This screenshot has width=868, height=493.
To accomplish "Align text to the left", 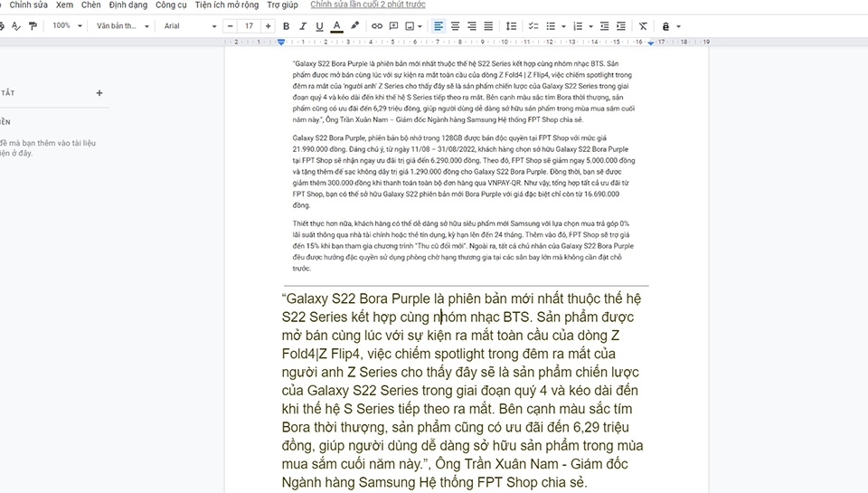I will point(438,26).
